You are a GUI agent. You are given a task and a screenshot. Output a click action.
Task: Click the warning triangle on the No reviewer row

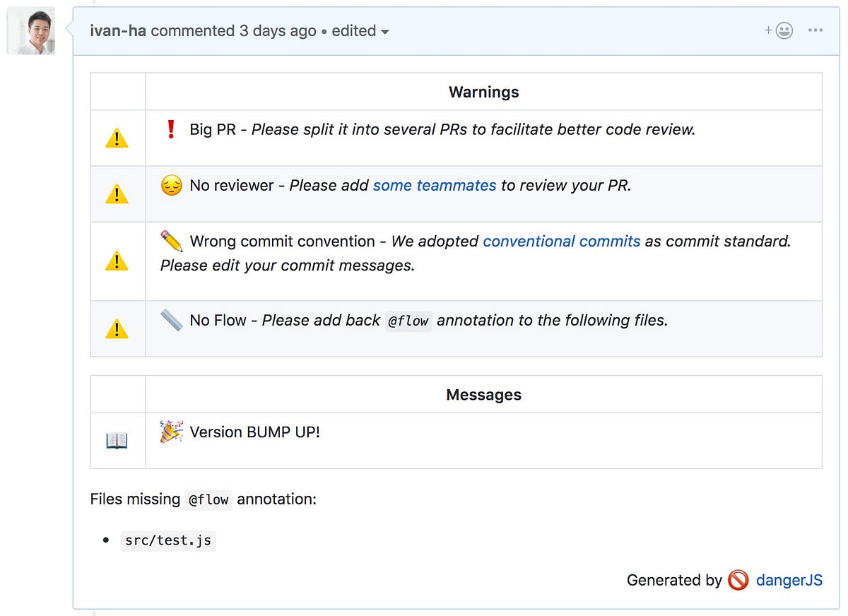(117, 193)
